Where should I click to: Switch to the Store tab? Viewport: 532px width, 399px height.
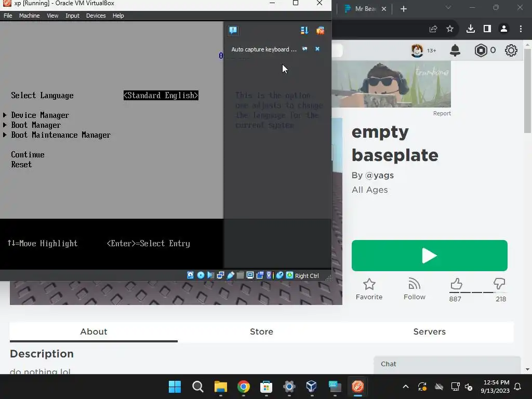click(261, 331)
